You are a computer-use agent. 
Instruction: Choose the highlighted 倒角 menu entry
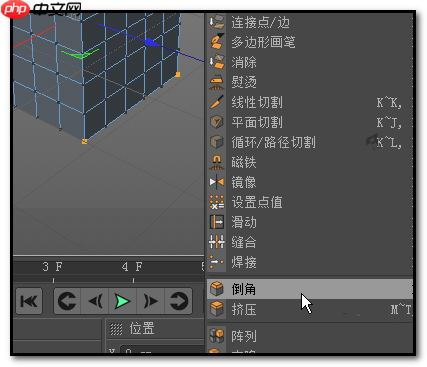click(310, 289)
